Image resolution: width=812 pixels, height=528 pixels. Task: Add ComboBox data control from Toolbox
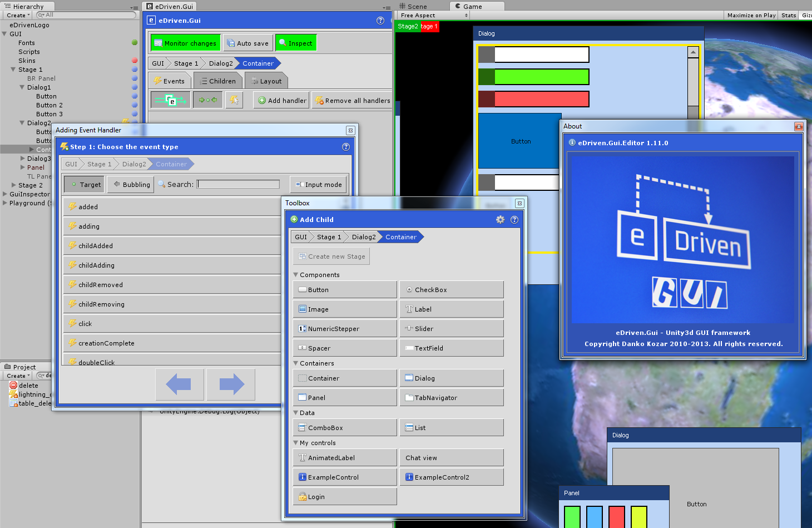345,427
